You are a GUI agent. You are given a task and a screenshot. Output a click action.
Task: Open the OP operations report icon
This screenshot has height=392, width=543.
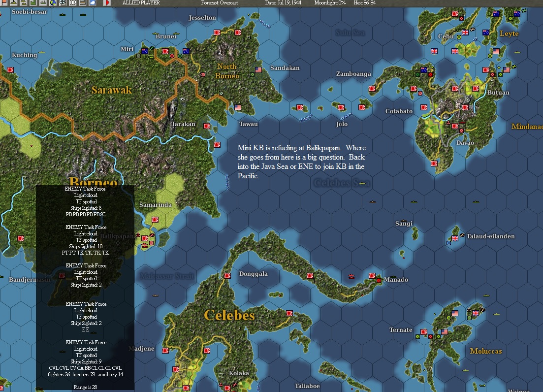(x=73, y=2)
